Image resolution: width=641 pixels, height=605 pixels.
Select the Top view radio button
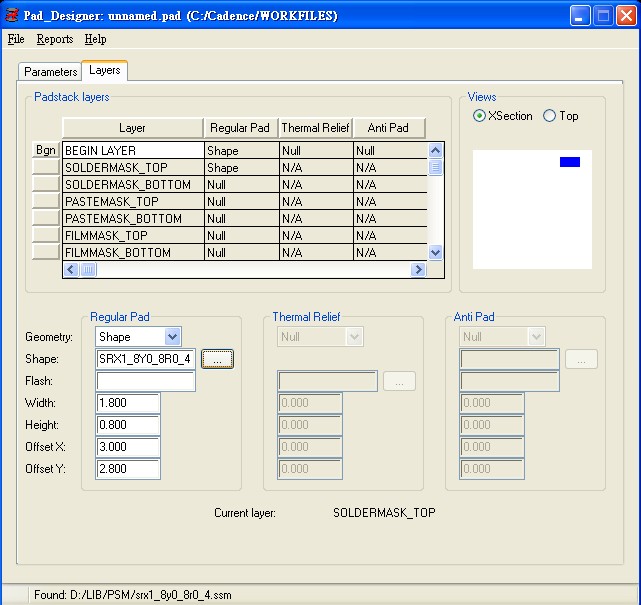click(x=549, y=116)
